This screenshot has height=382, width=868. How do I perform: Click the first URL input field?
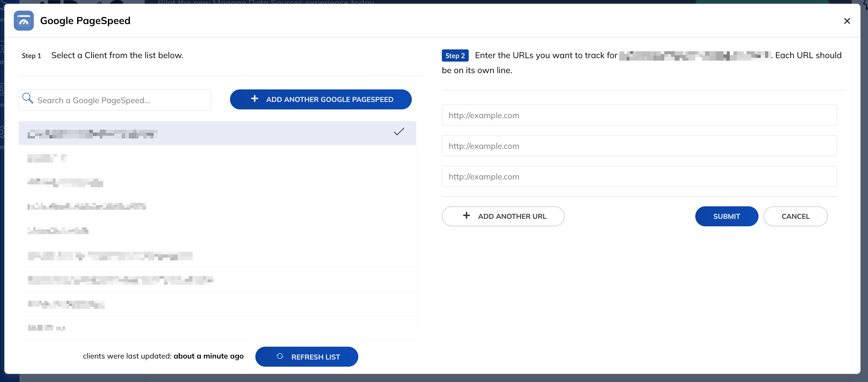coord(639,115)
